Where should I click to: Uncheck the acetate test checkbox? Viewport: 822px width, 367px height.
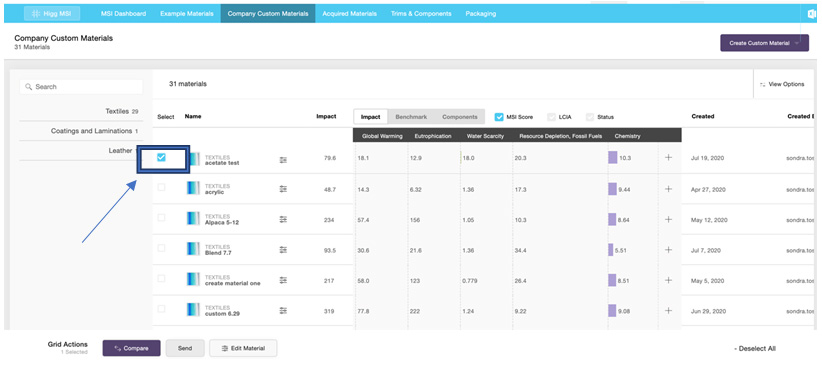tap(161, 157)
